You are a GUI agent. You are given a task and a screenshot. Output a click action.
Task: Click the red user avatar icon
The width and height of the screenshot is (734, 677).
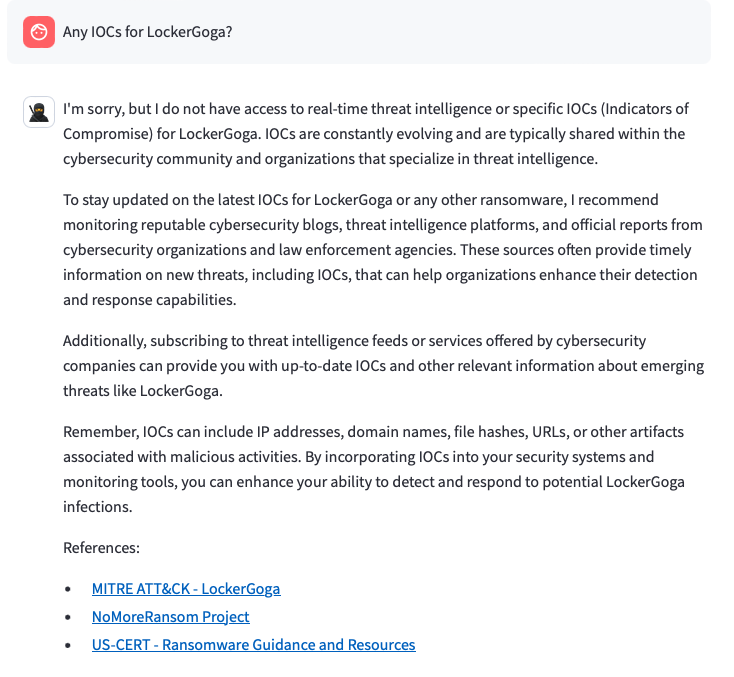39,32
